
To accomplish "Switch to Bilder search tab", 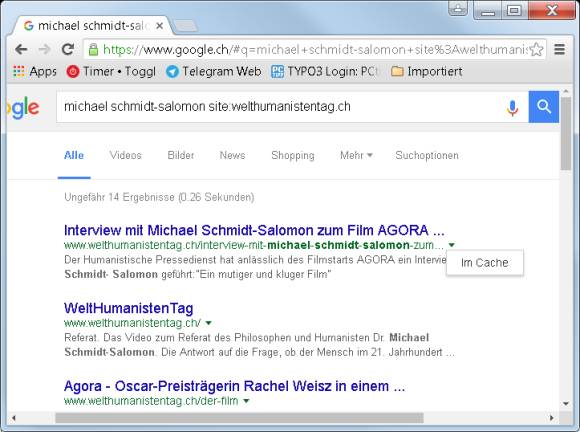I will tap(181, 155).
